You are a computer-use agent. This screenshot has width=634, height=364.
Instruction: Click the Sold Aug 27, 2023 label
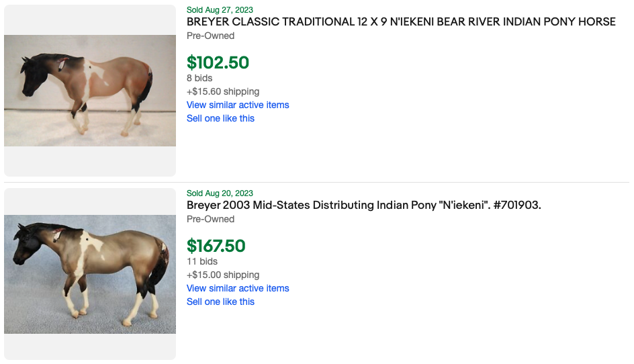[x=220, y=9]
